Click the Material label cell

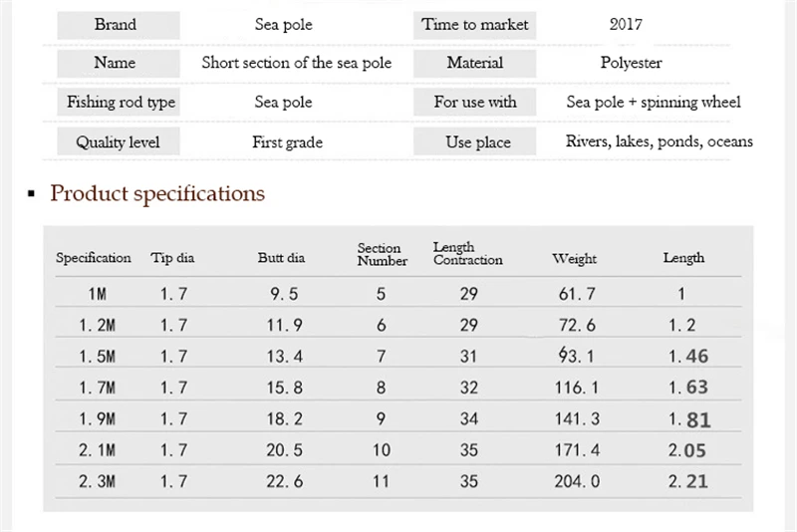[474, 63]
